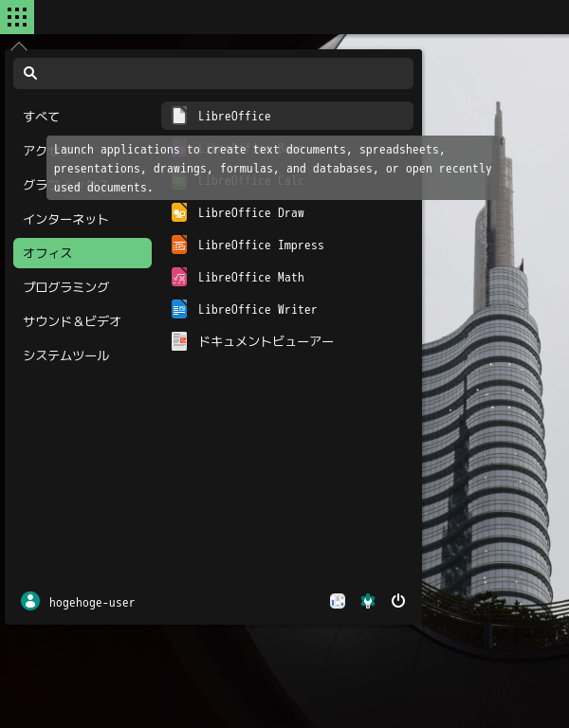Launch LibreOffice Writer
This screenshot has height=728, width=569.
287,309
